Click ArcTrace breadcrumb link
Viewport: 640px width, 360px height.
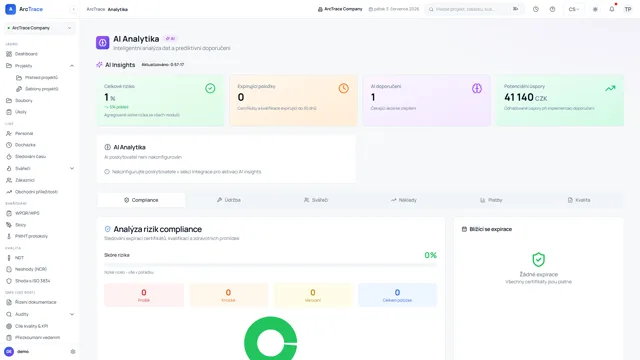[96, 9]
